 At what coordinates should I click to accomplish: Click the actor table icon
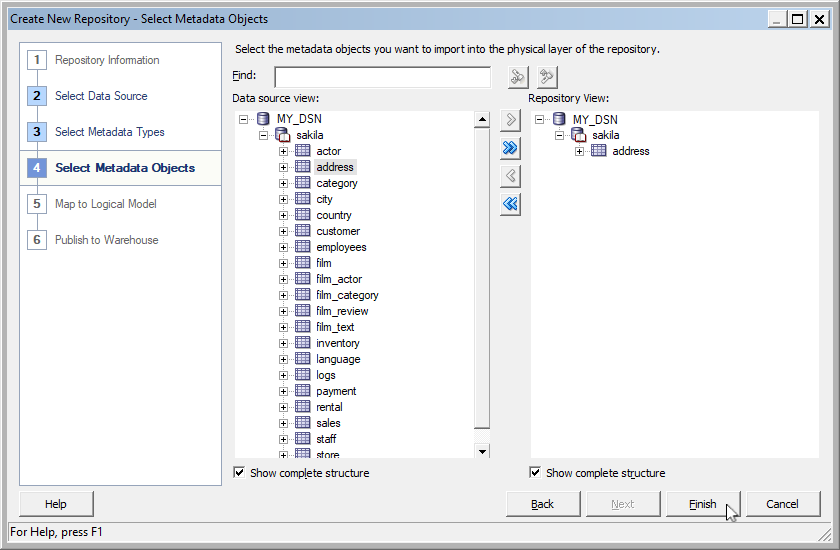(303, 151)
